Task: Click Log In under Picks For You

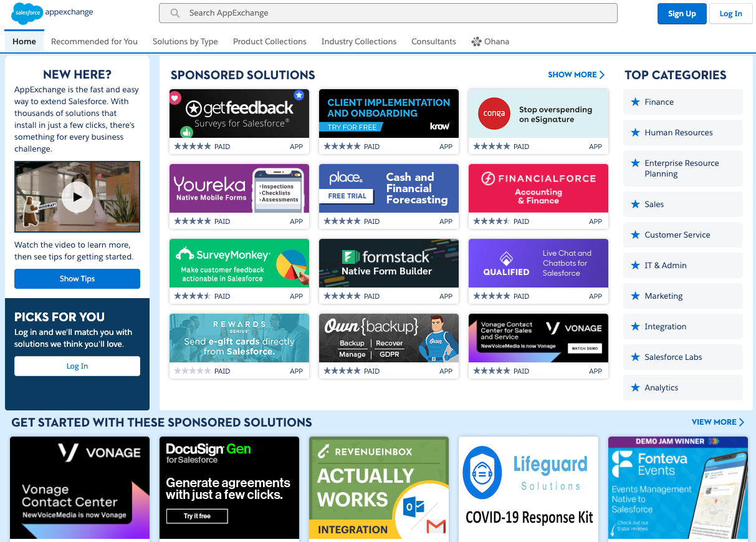Action: tap(77, 366)
